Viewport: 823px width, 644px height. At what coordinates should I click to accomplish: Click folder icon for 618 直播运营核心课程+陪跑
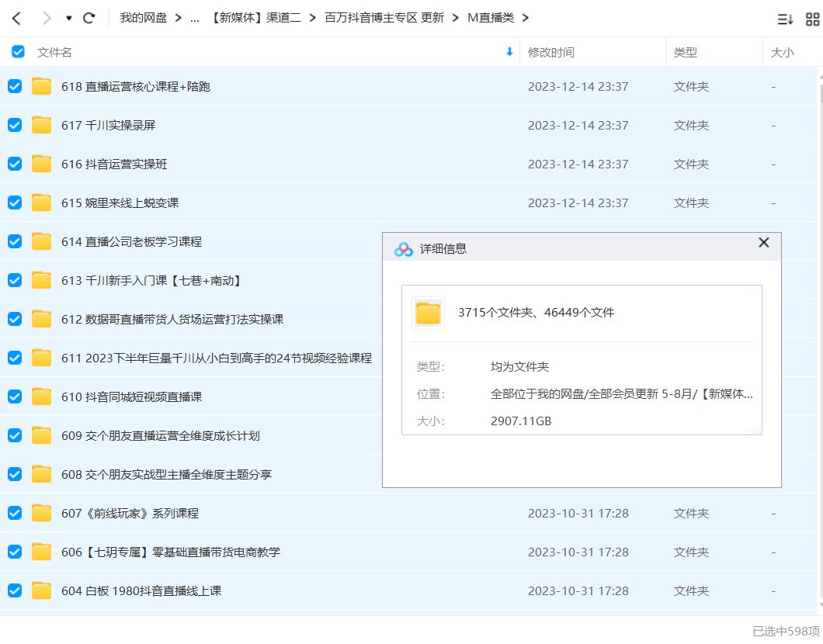(x=42, y=86)
